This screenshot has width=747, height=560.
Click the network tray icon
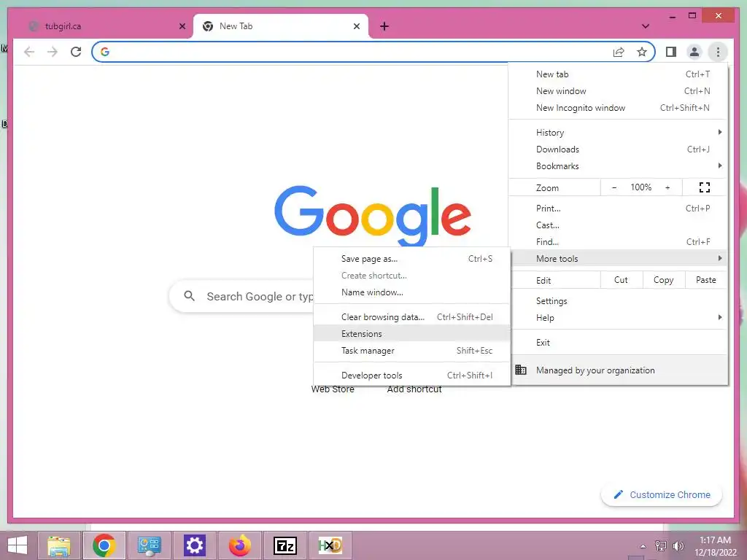(x=660, y=545)
